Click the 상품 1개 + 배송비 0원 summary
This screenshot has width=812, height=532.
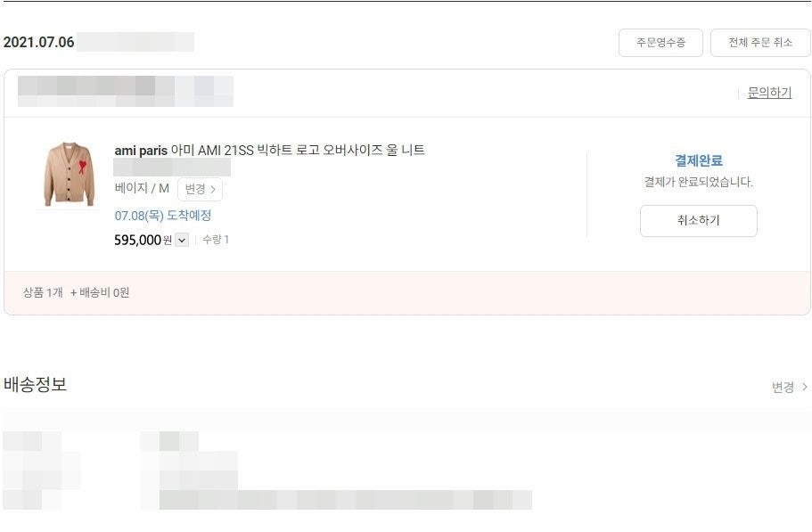click(x=76, y=292)
